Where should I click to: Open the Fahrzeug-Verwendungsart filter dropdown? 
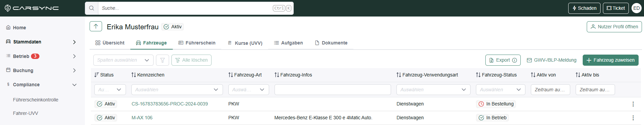click(x=433, y=90)
